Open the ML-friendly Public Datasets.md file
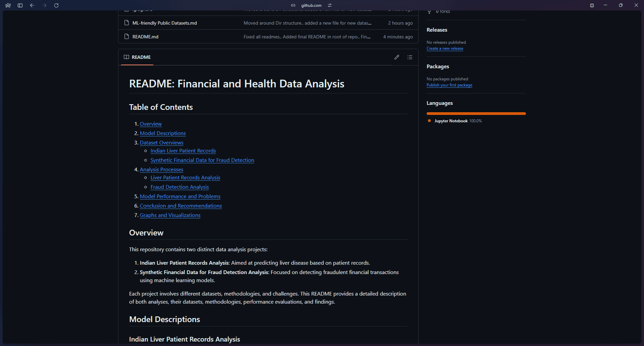The height and width of the screenshot is (346, 644). (165, 23)
